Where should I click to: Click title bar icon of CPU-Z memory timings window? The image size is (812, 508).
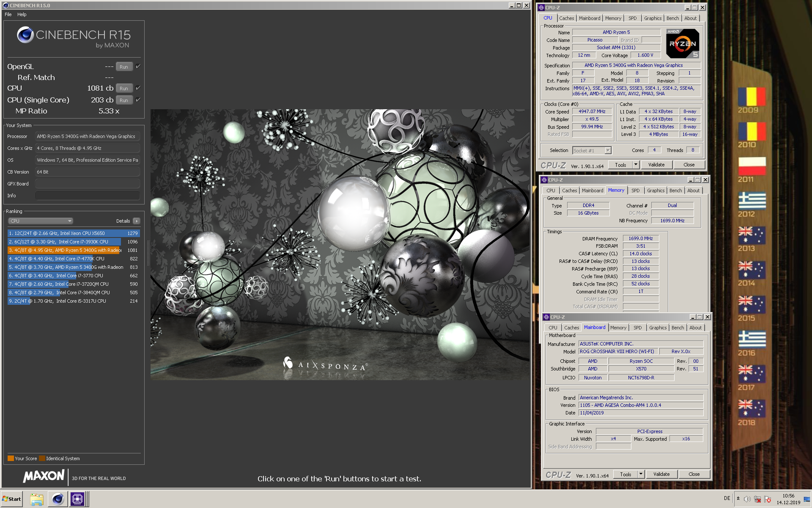tap(544, 180)
